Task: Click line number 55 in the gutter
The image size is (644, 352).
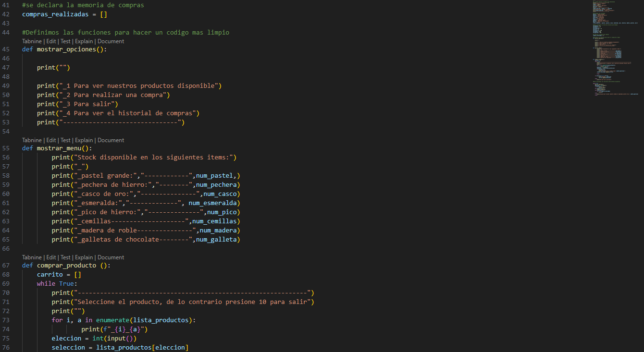Action: pyautogui.click(x=6, y=148)
